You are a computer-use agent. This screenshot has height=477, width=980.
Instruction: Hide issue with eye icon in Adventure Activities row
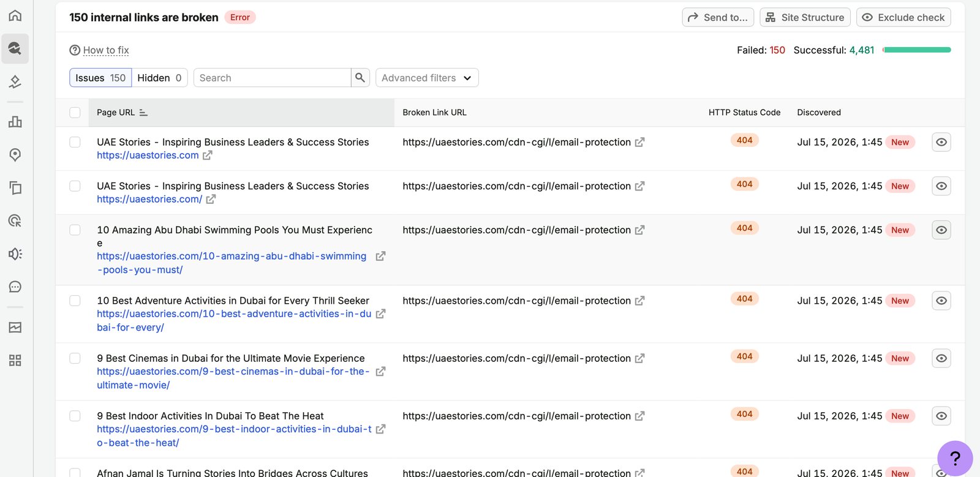[x=941, y=301]
